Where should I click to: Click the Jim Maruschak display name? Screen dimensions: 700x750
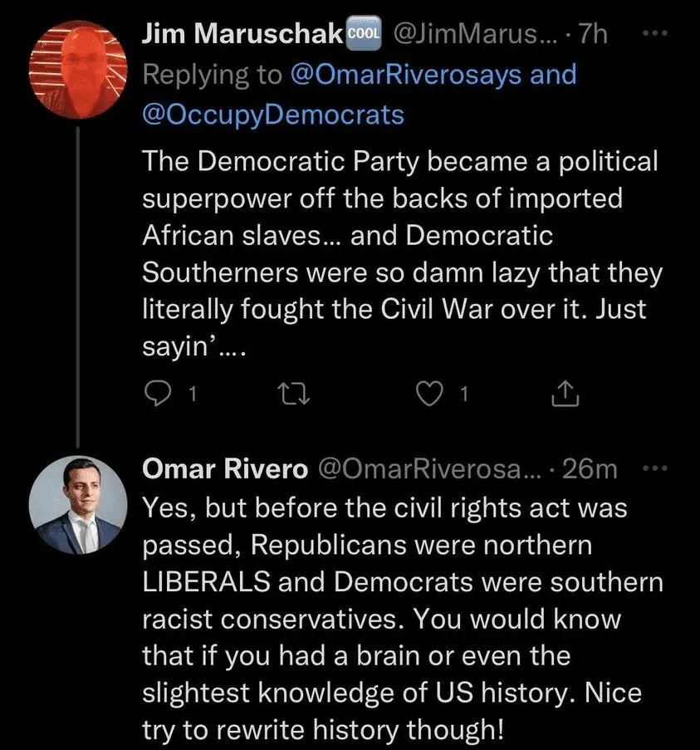click(x=242, y=34)
